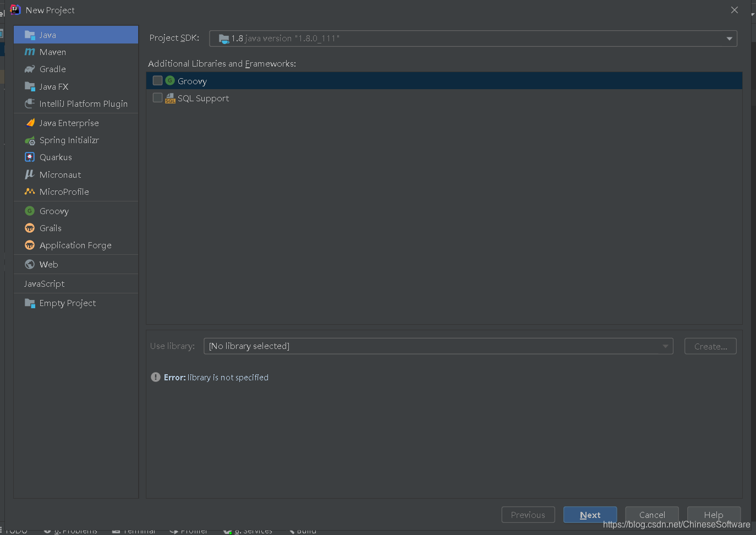Open the Project SDK dropdown

(x=473, y=39)
